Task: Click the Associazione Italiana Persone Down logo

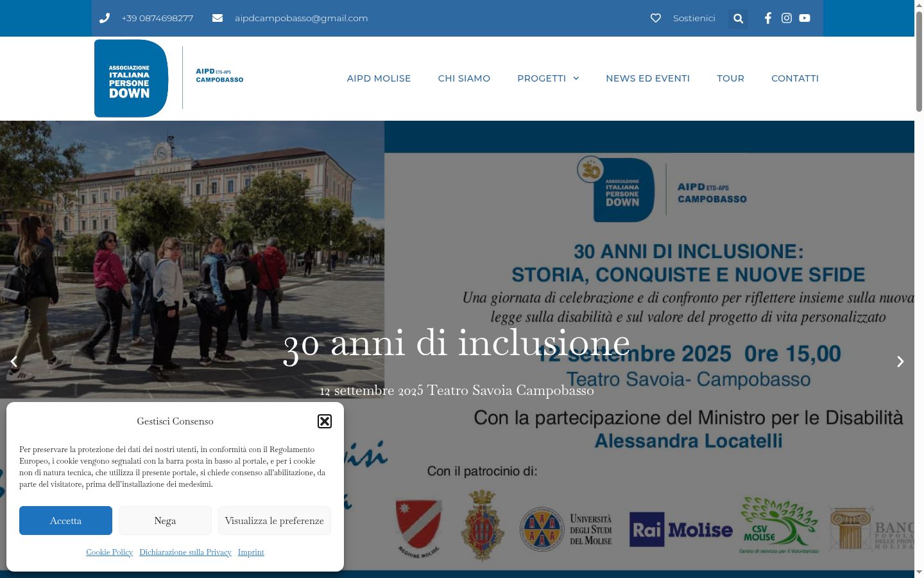Action: [131, 78]
